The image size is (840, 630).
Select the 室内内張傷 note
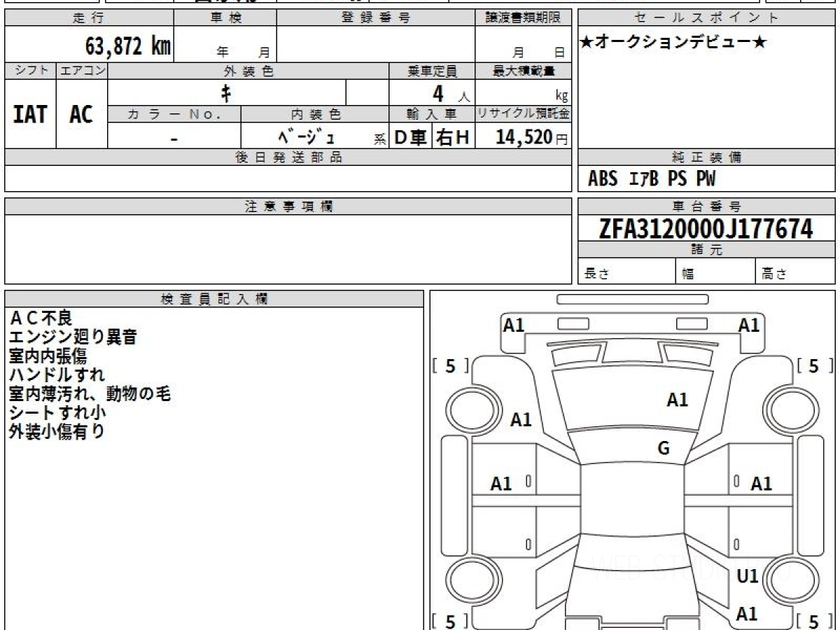tap(48, 356)
